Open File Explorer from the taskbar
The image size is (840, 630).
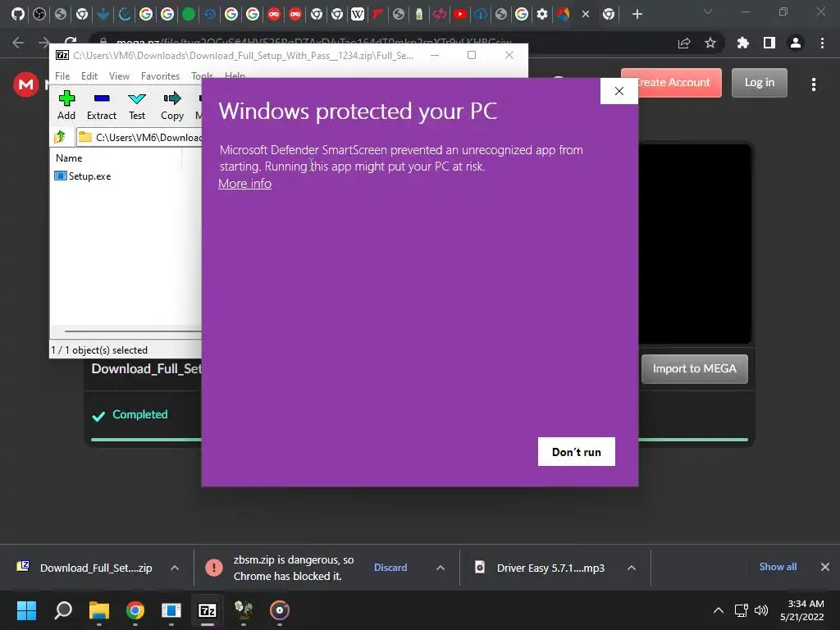(99, 610)
